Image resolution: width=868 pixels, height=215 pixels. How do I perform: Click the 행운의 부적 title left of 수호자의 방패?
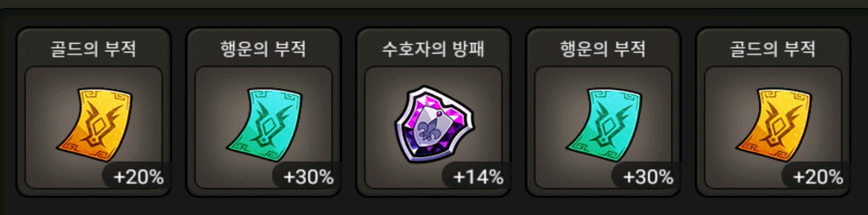(x=263, y=49)
